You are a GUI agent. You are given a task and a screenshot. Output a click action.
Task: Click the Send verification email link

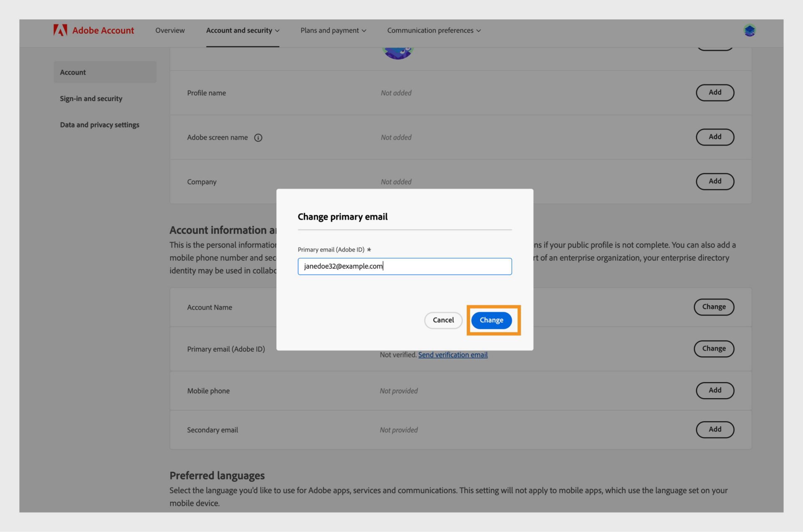[453, 355]
